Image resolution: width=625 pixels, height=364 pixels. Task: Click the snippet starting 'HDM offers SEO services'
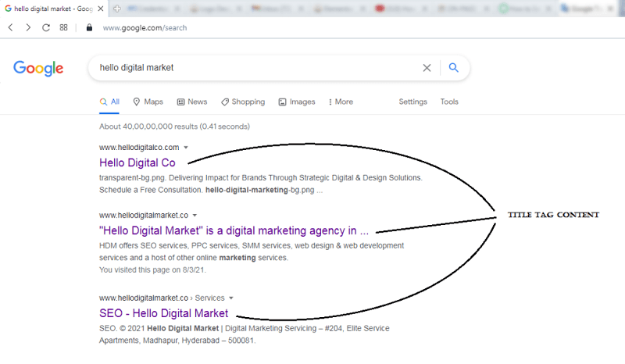(x=252, y=252)
